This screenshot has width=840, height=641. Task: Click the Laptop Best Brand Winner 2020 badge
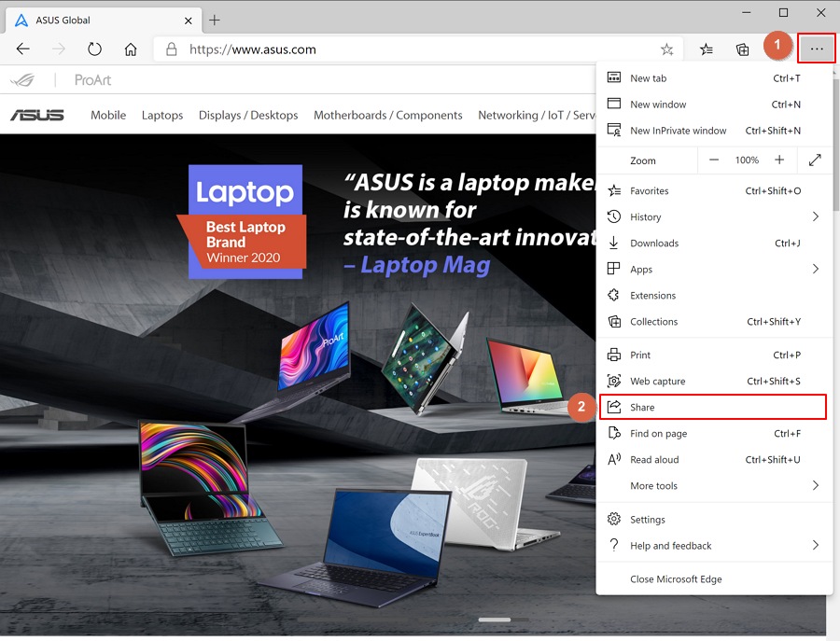(243, 222)
